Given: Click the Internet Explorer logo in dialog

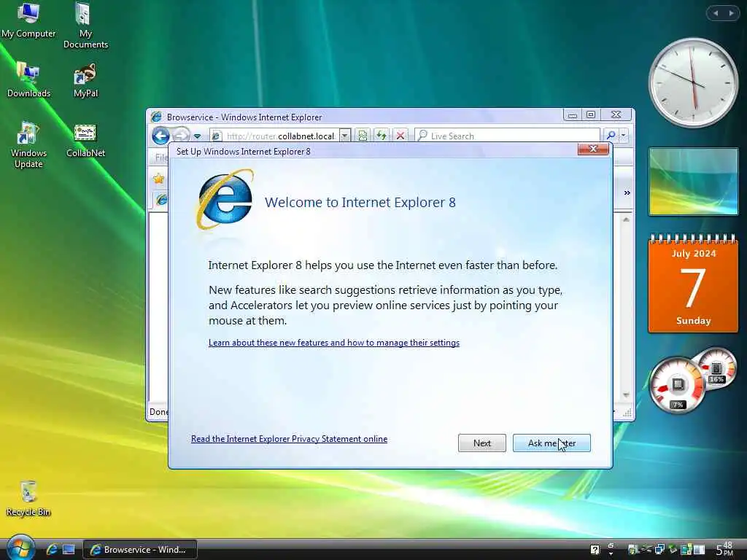Looking at the screenshot, I should [x=225, y=200].
